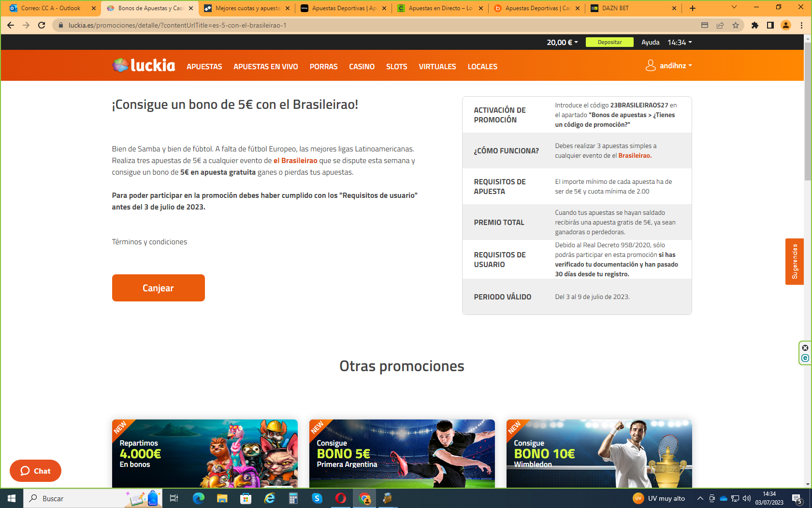812x508 pixels.
Task: Open Opera browser from taskbar
Action: point(341,498)
